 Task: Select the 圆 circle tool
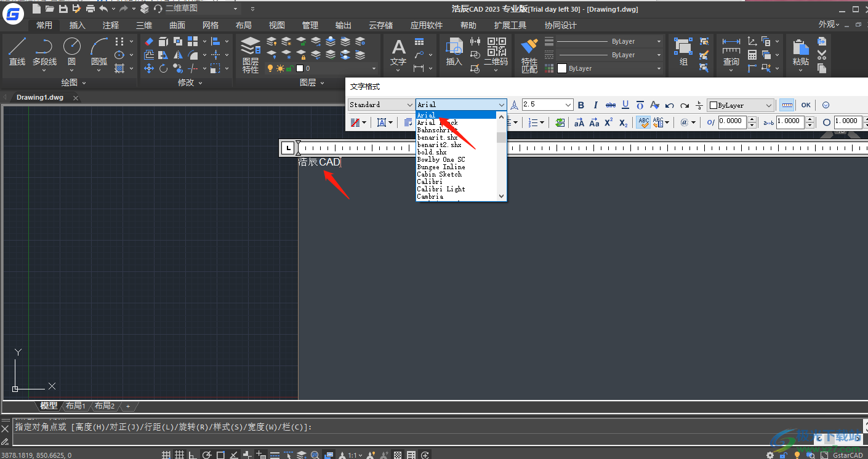coord(72,50)
